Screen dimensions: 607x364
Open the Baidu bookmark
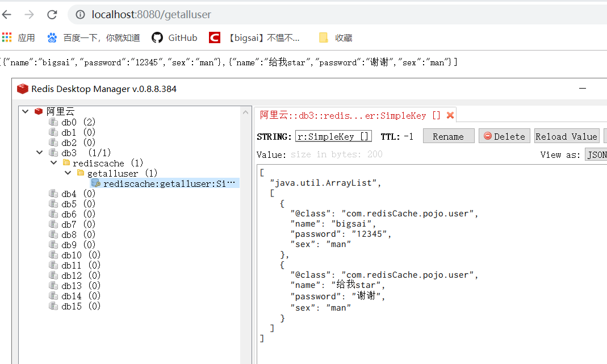point(93,37)
